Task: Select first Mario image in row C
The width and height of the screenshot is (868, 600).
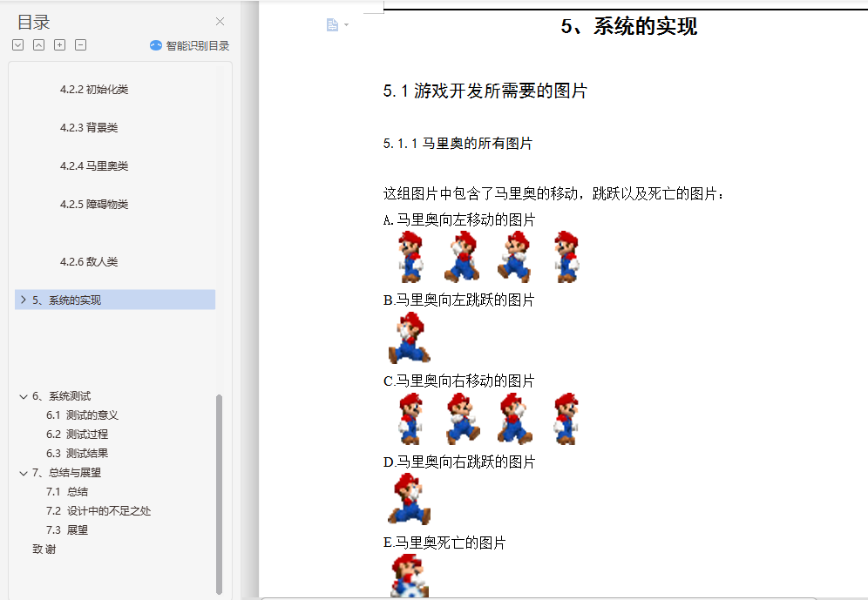Action: click(410, 419)
